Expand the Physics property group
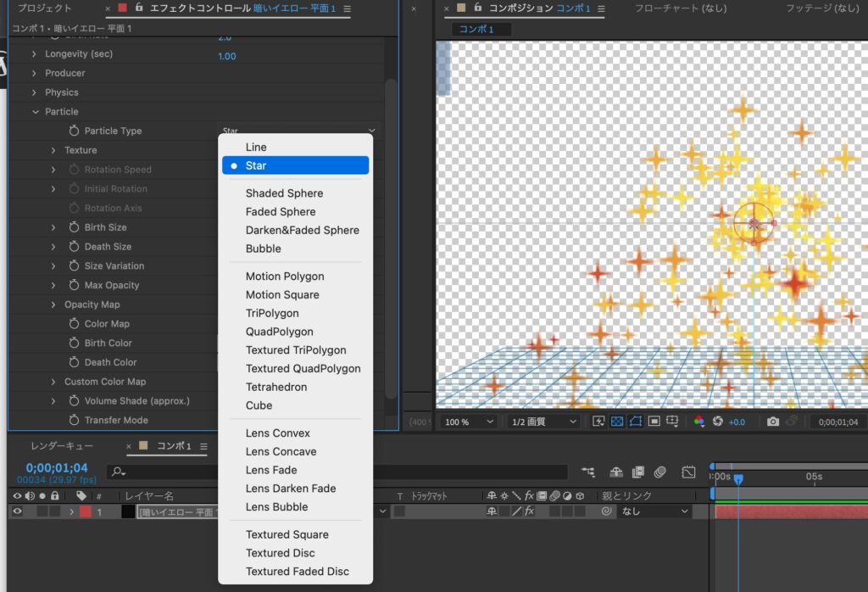 [x=35, y=92]
